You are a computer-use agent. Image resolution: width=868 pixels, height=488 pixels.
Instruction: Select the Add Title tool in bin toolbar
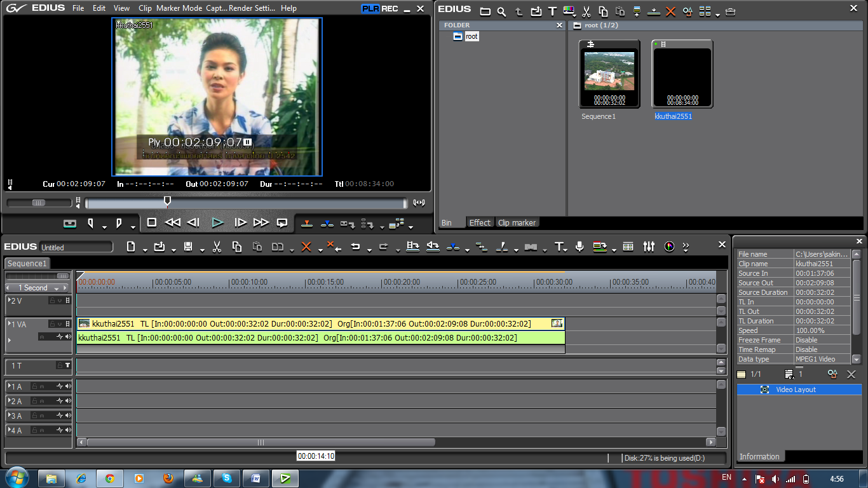click(553, 11)
